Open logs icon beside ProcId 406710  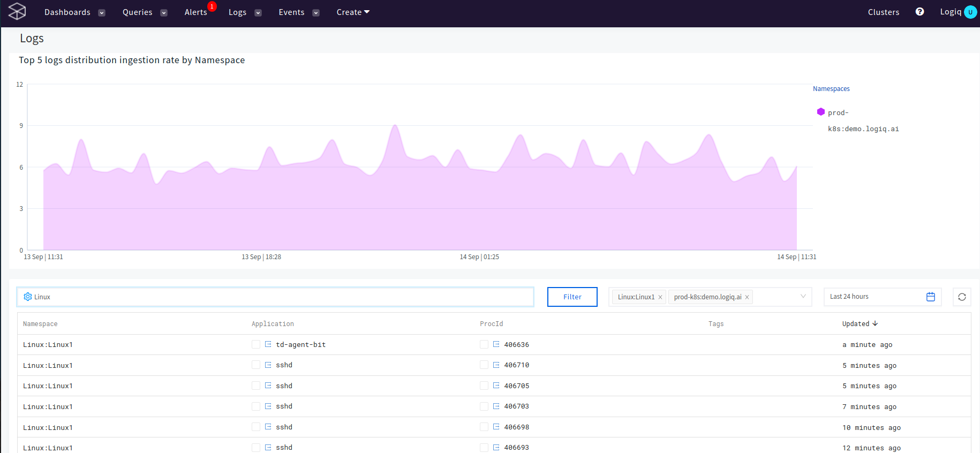coord(496,365)
